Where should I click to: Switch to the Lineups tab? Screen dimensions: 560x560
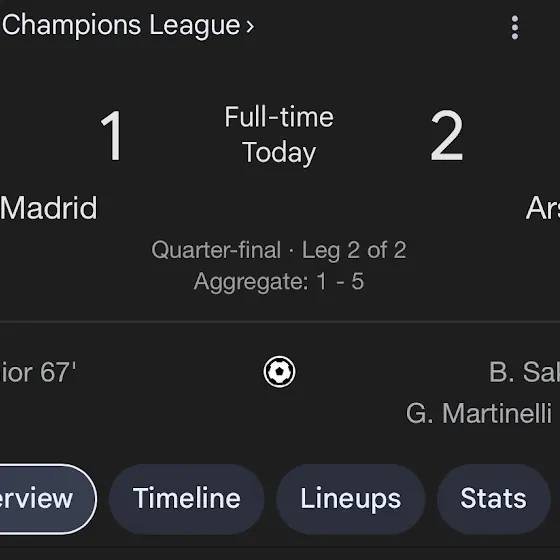click(x=351, y=499)
